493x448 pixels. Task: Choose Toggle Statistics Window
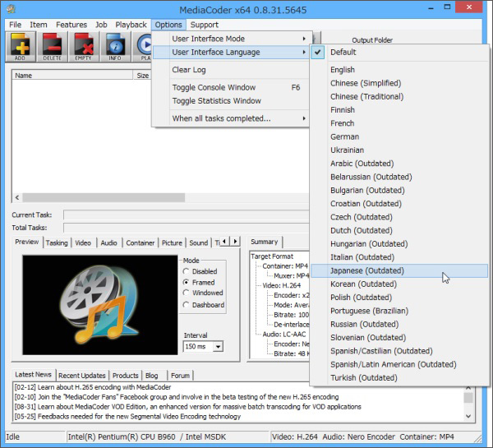pyautogui.click(x=231, y=101)
